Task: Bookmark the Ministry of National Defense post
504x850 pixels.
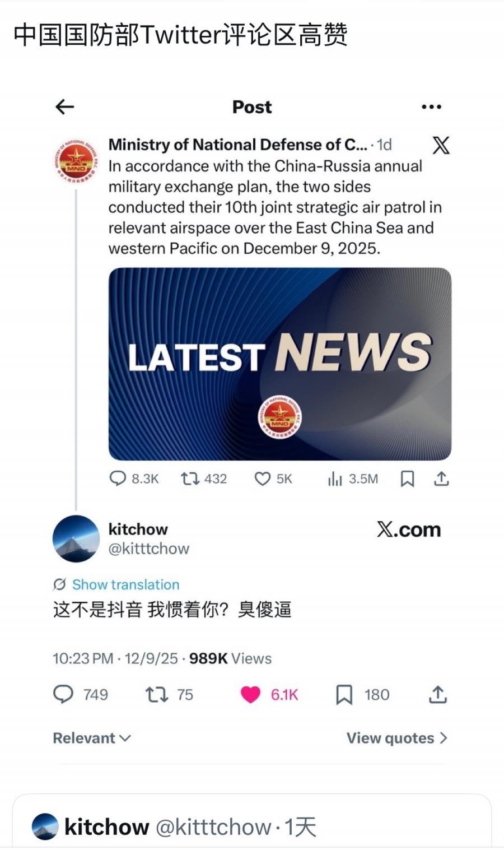Action: coord(407,479)
